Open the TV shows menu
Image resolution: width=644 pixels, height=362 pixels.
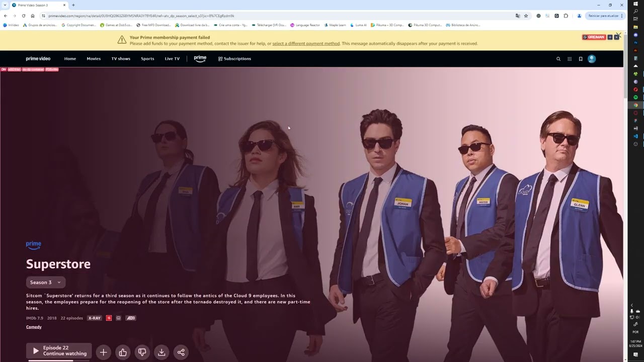click(121, 59)
